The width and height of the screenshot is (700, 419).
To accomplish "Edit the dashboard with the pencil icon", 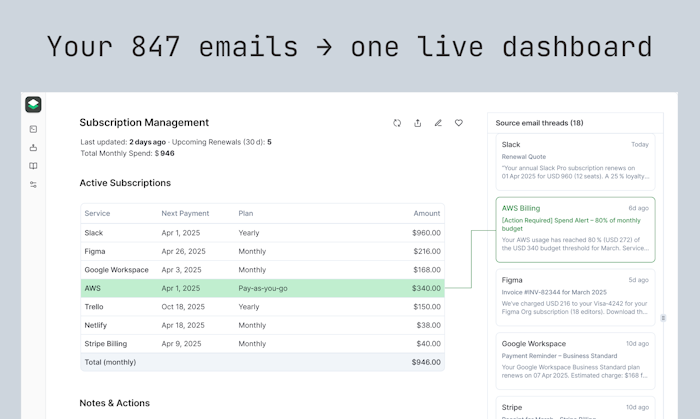I will [x=438, y=123].
